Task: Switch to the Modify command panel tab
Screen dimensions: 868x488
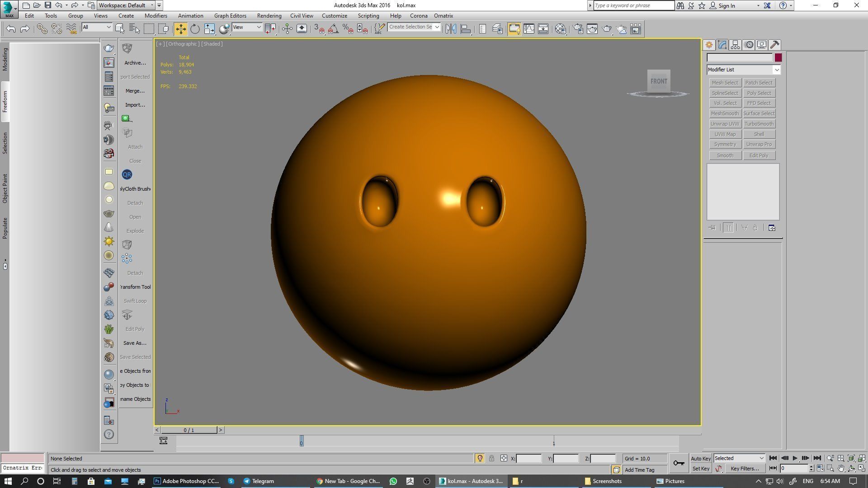Action: [x=722, y=45]
